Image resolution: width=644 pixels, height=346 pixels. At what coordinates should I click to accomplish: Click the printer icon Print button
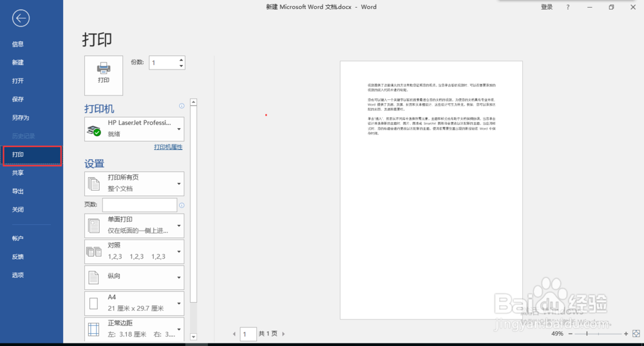[104, 75]
